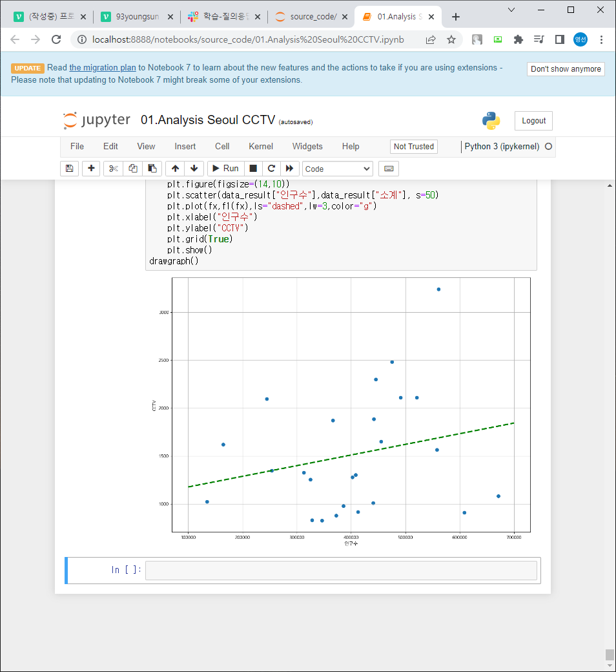Viewport: 616px width, 672px height.
Task: Move selected cell up arrow
Action: point(175,169)
